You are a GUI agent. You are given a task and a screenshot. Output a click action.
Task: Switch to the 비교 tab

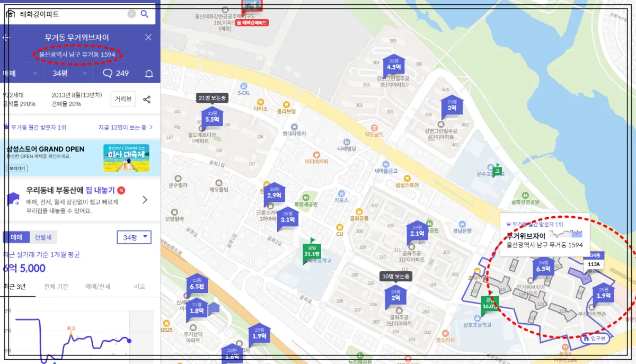[x=139, y=286]
